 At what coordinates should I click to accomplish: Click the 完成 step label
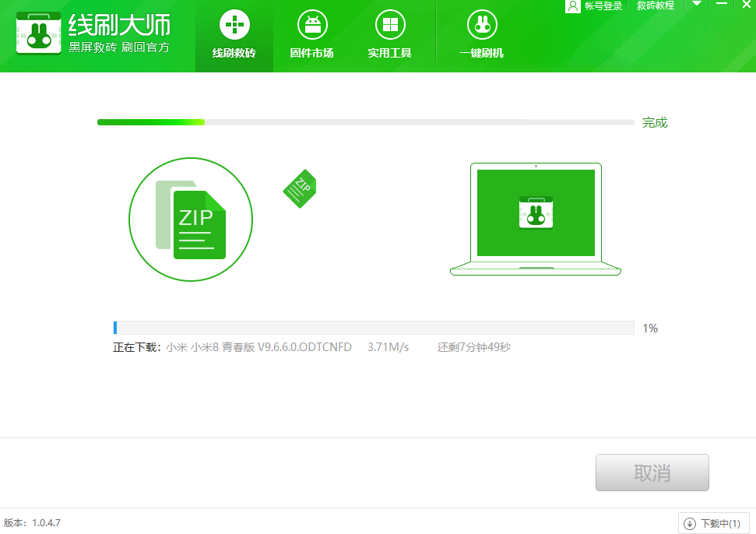click(654, 122)
